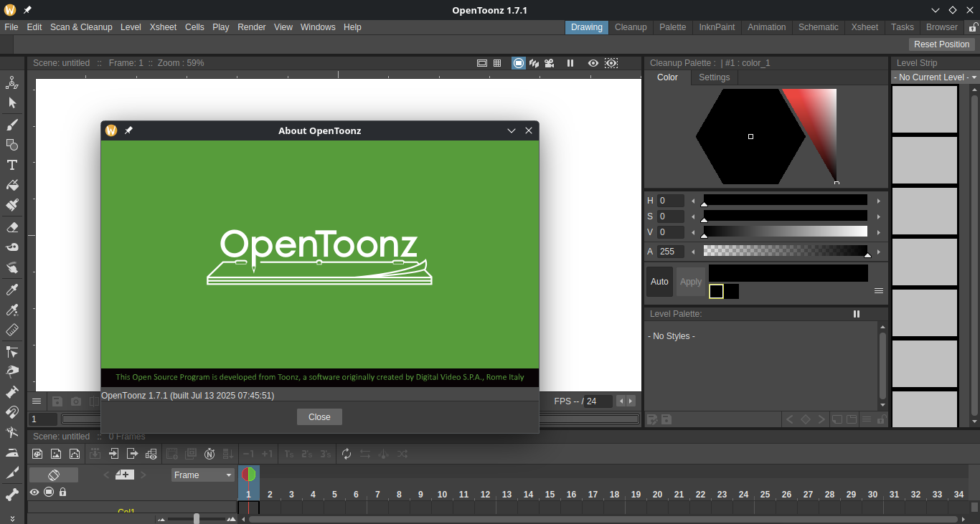
Task: Click the Reset Position button
Action: coord(941,44)
